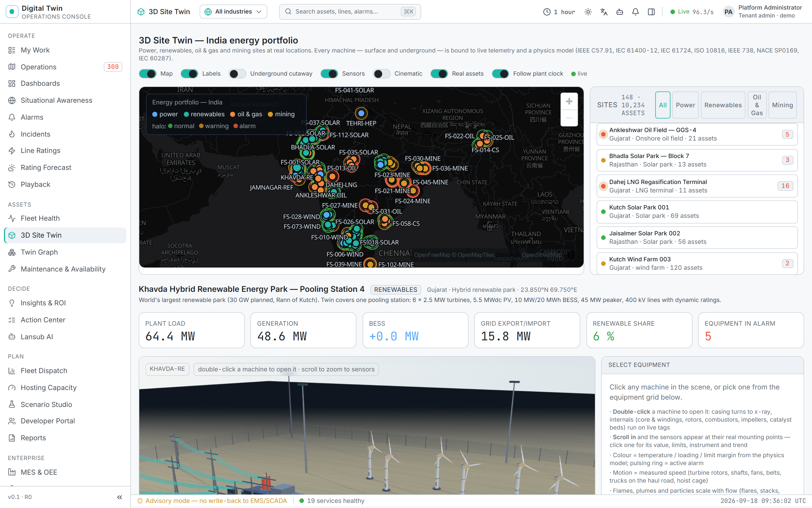Screen dimensions: 812x508
Task: Toggle the Labels switch
Action: pyautogui.click(x=189, y=74)
